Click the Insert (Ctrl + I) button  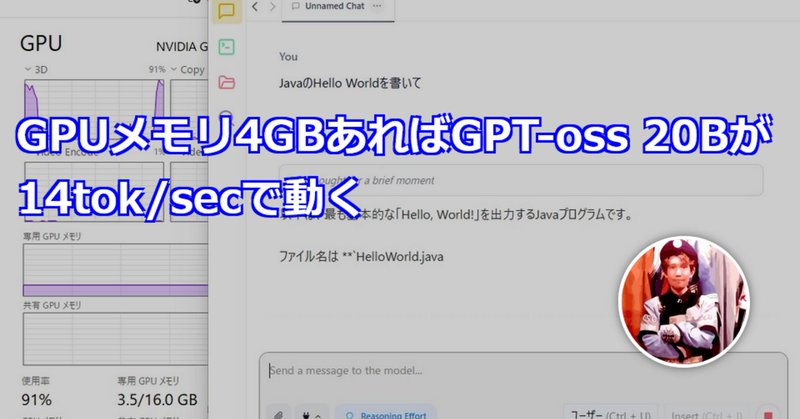(707, 414)
